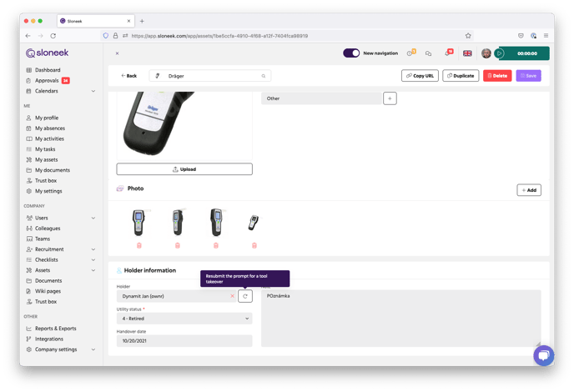Open the chat messages icon
Viewport: 574px width, 392px height.
click(x=428, y=53)
